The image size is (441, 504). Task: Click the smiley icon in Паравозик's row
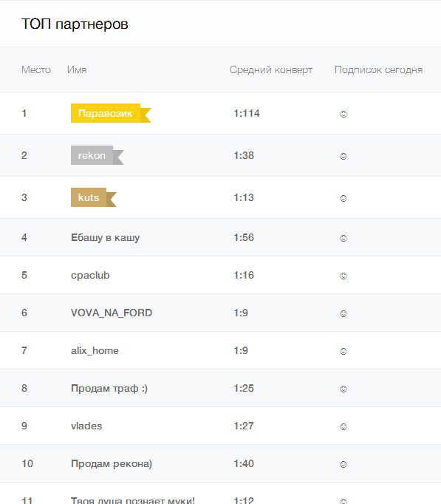(x=343, y=114)
